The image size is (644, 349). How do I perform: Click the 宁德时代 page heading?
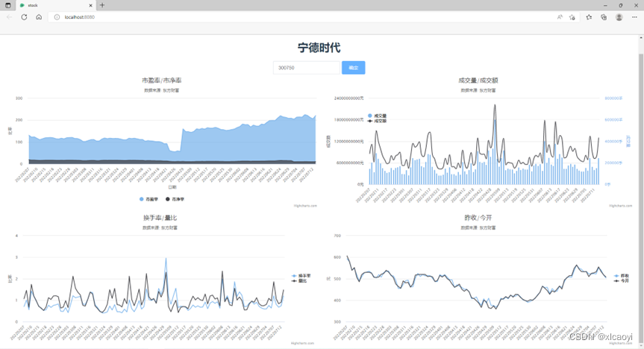tap(319, 48)
